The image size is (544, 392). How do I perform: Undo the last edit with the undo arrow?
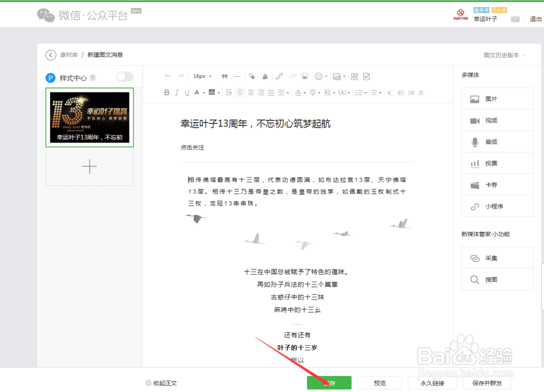click(x=169, y=76)
